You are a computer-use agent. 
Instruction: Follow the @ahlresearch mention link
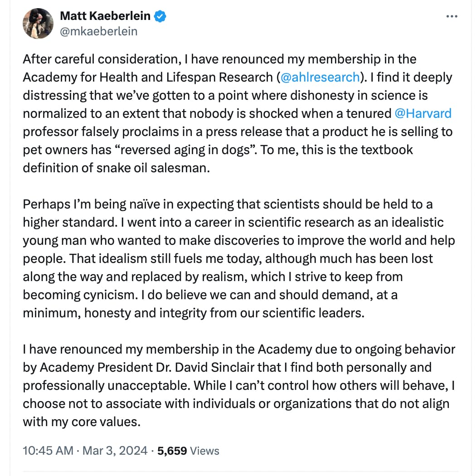320,78
